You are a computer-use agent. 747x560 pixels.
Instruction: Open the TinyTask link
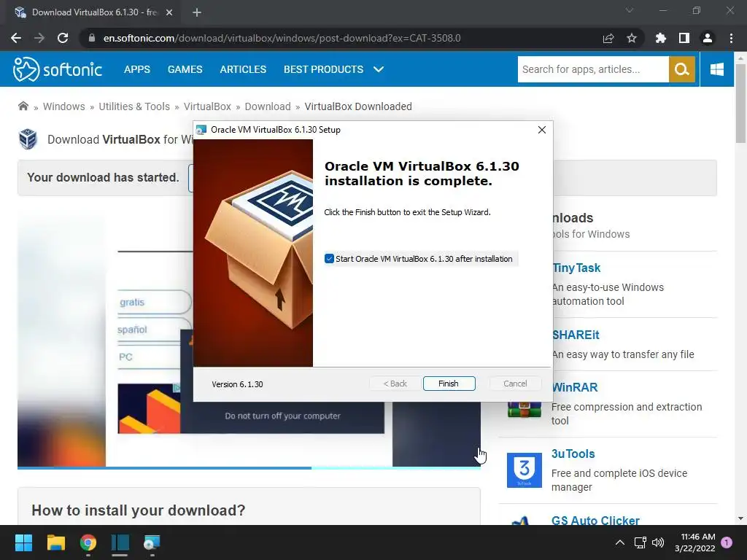pos(576,268)
